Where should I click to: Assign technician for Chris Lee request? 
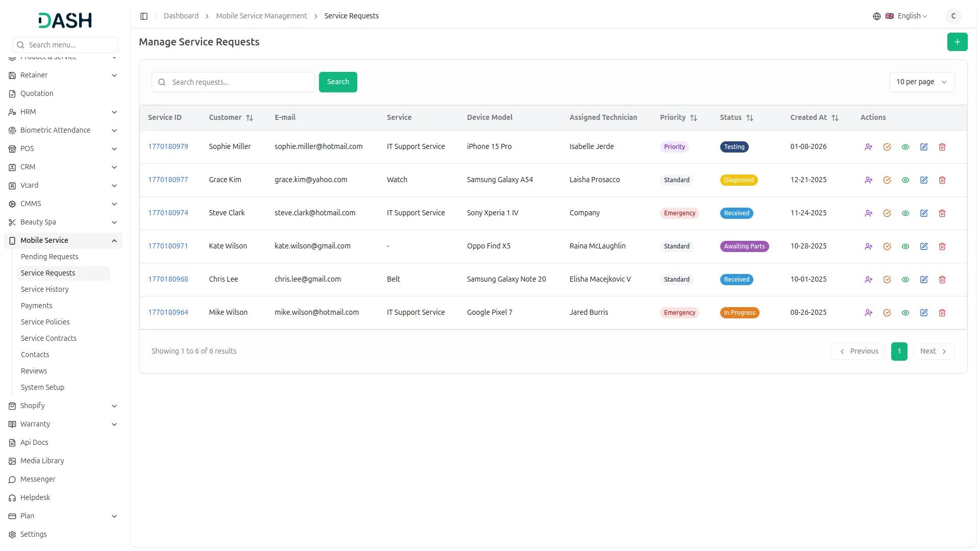pyautogui.click(x=868, y=280)
